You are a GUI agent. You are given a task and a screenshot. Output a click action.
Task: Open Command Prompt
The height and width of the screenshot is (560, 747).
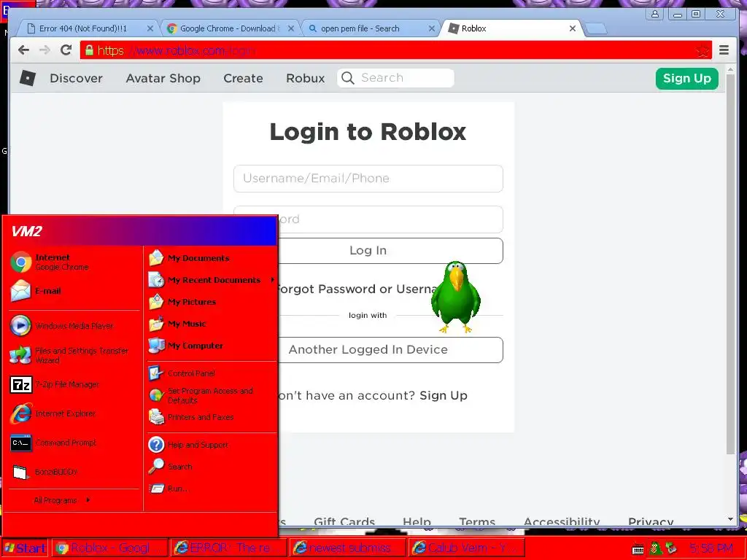[x=53, y=443]
